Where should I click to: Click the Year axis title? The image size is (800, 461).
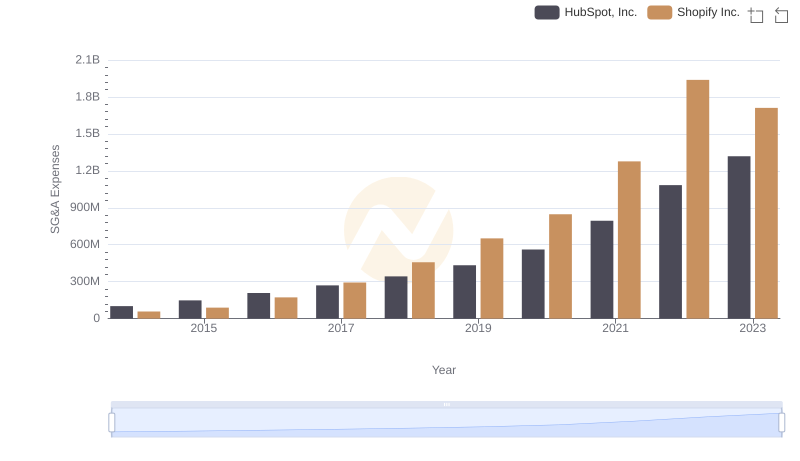pos(444,370)
